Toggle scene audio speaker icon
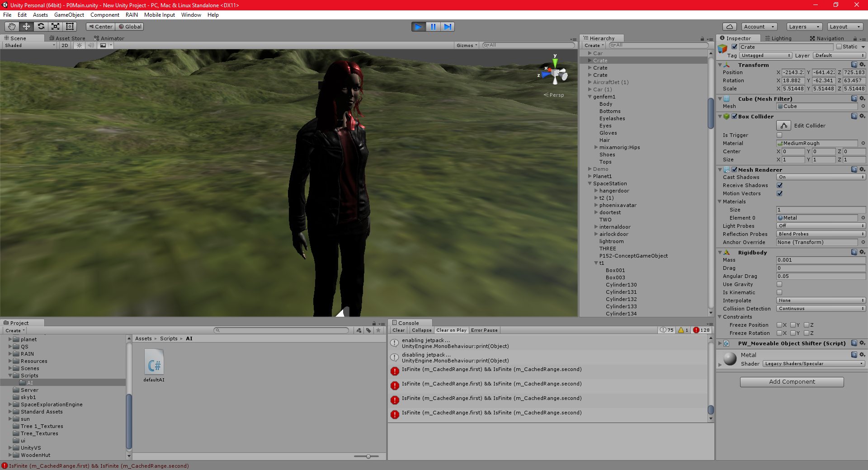Image resolution: width=868 pixels, height=470 pixels. coord(91,45)
